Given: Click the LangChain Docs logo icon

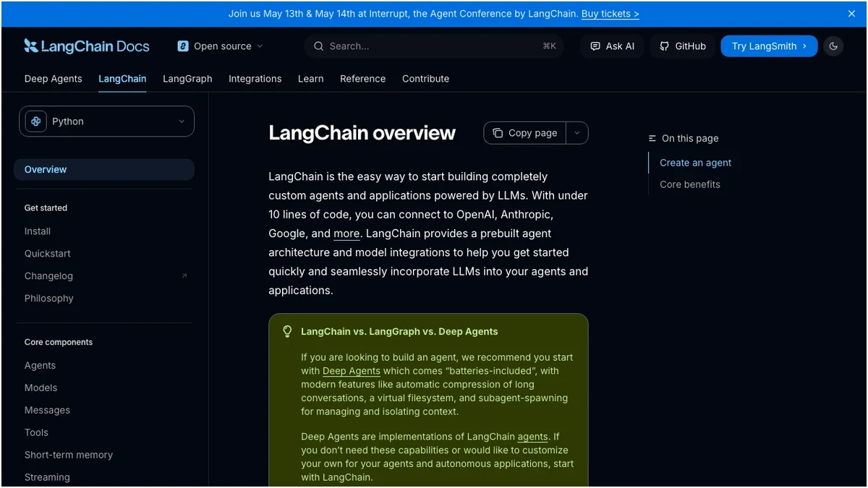Looking at the screenshot, I should pos(31,46).
